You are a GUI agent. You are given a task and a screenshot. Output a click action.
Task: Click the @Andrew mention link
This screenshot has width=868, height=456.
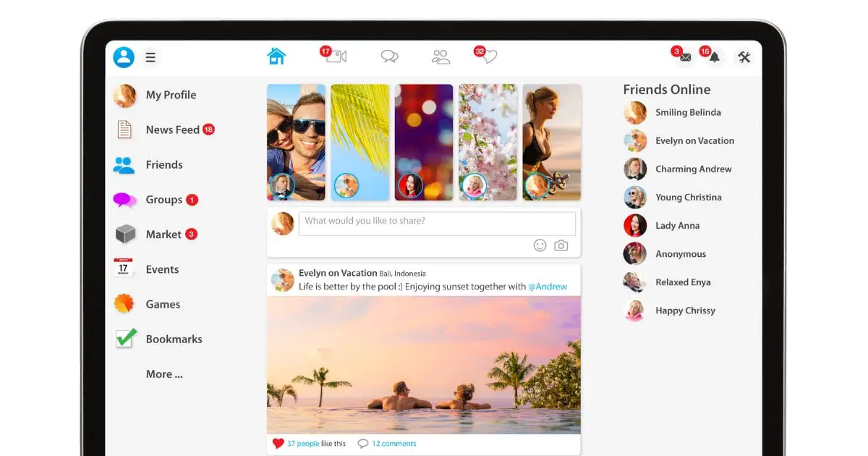click(x=548, y=287)
